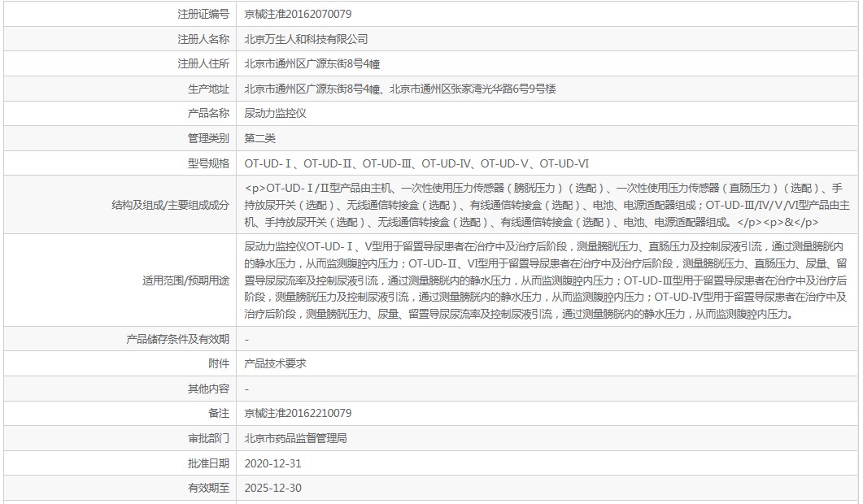Viewport: 863px width, 504px height.
Task: Select the intended use description paragraph
Action: click(x=546, y=280)
